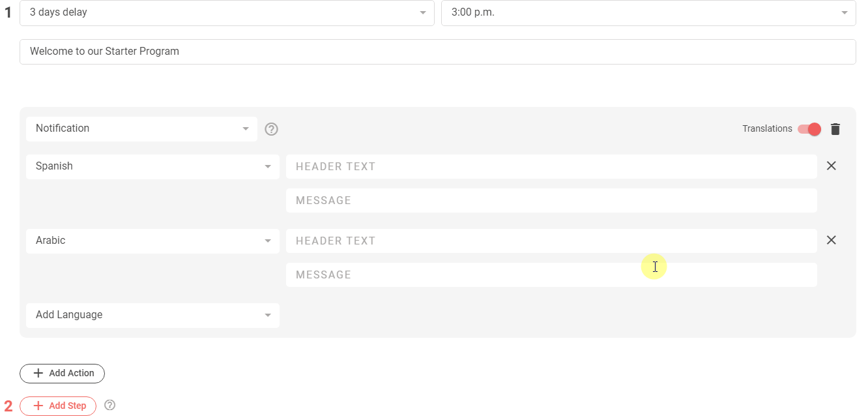Open the 3 days delay dropdown
The width and height of the screenshot is (868, 416).
pyautogui.click(x=227, y=13)
